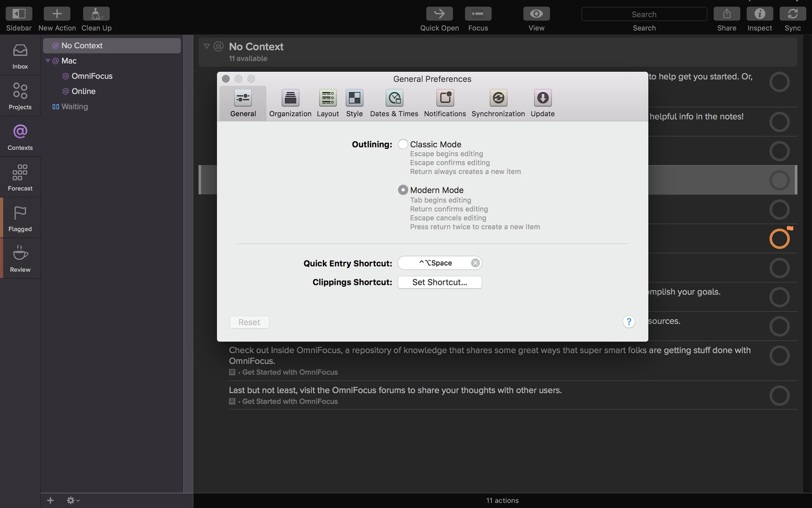
Task: Check off the 'help get you started' action
Action: click(779, 82)
